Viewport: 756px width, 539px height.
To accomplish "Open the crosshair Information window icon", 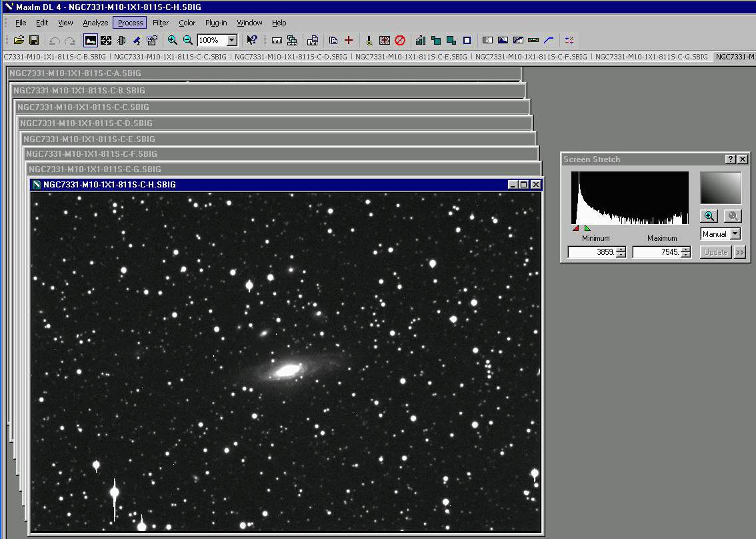I will point(106,41).
